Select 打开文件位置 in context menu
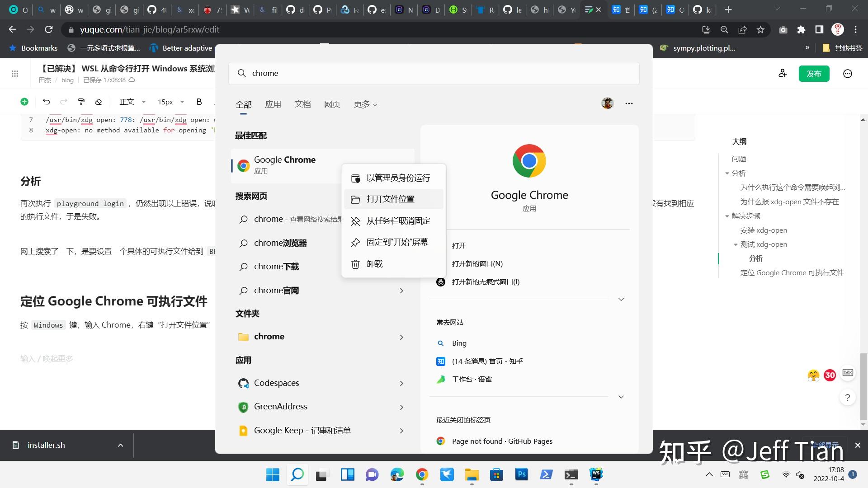The height and width of the screenshot is (488, 868). click(391, 199)
